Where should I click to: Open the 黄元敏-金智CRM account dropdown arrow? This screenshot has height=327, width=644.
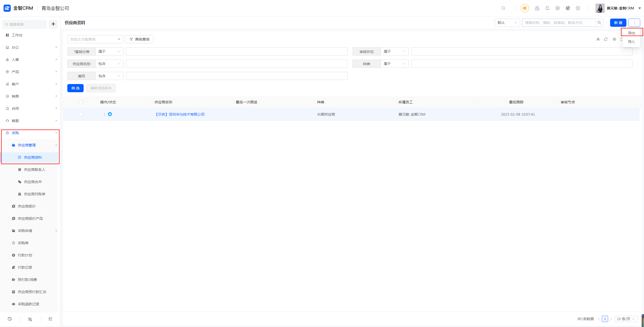[639, 8]
